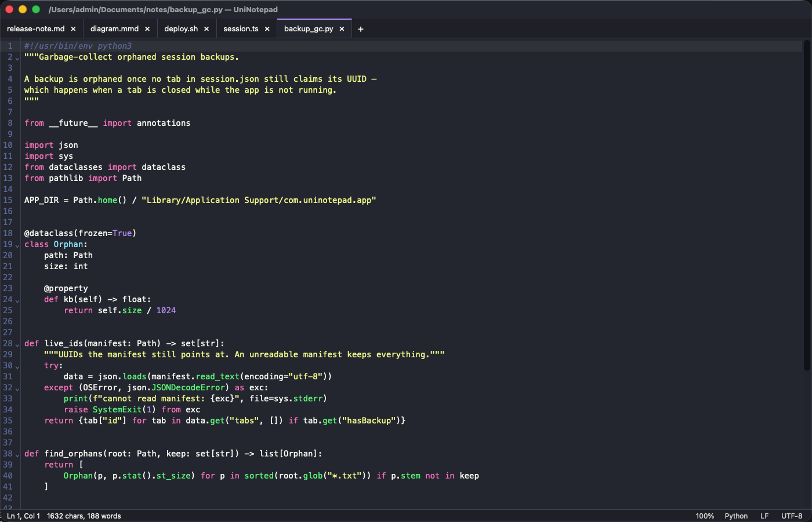
Task: Open the session.ts tab
Action: click(x=241, y=29)
